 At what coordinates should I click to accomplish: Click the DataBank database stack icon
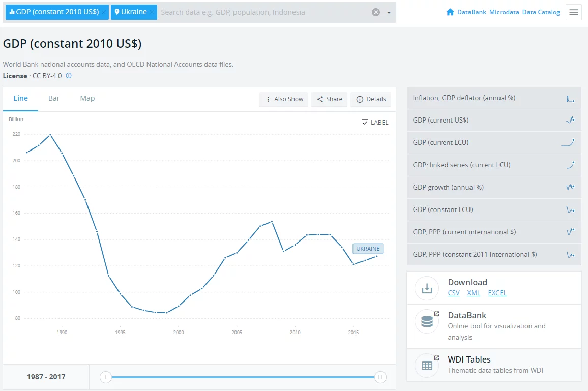pyautogui.click(x=427, y=321)
